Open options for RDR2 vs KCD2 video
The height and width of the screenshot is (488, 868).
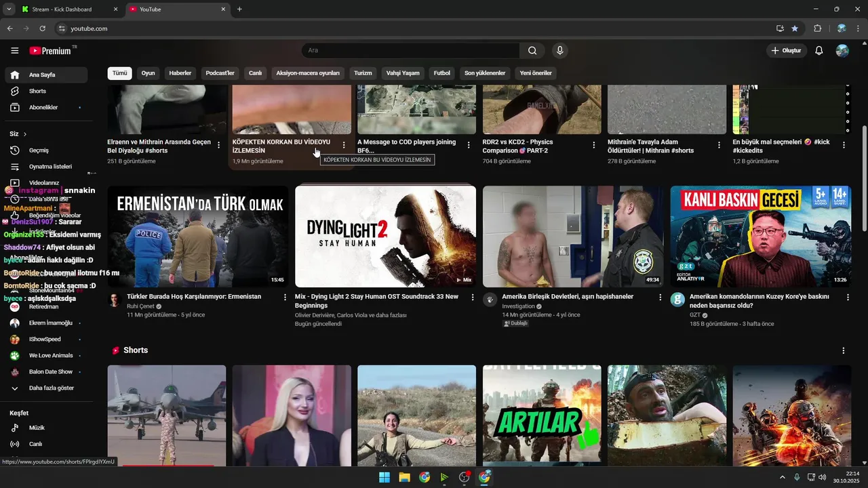coord(594,145)
